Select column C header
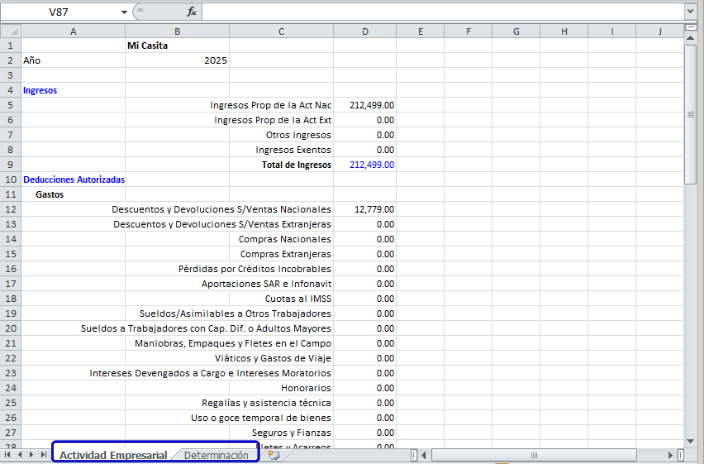Image resolution: width=704 pixels, height=465 pixels. click(281, 31)
